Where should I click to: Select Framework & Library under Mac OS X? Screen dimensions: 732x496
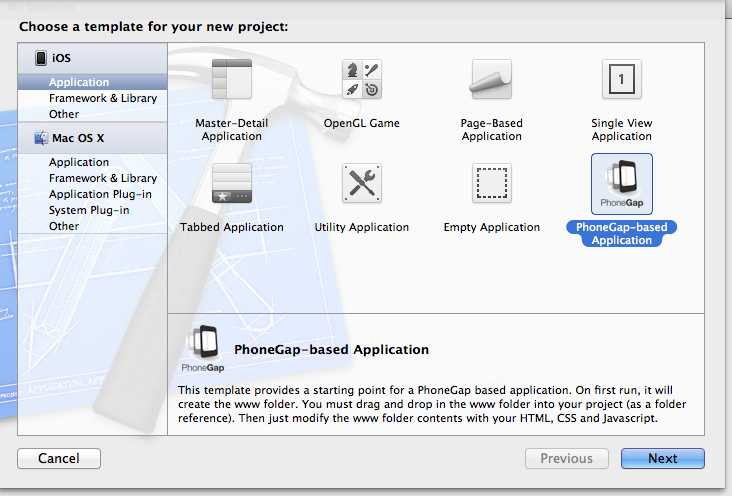92,178
